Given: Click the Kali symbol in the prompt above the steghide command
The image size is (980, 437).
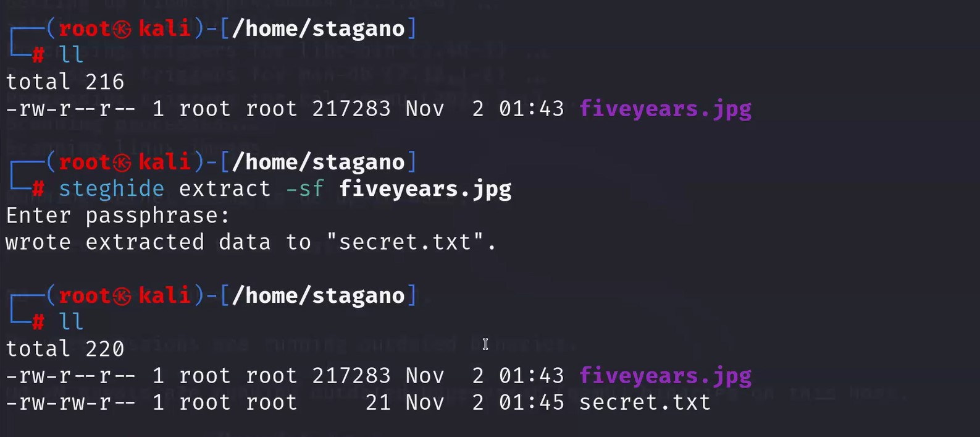Looking at the screenshot, I should [122, 163].
